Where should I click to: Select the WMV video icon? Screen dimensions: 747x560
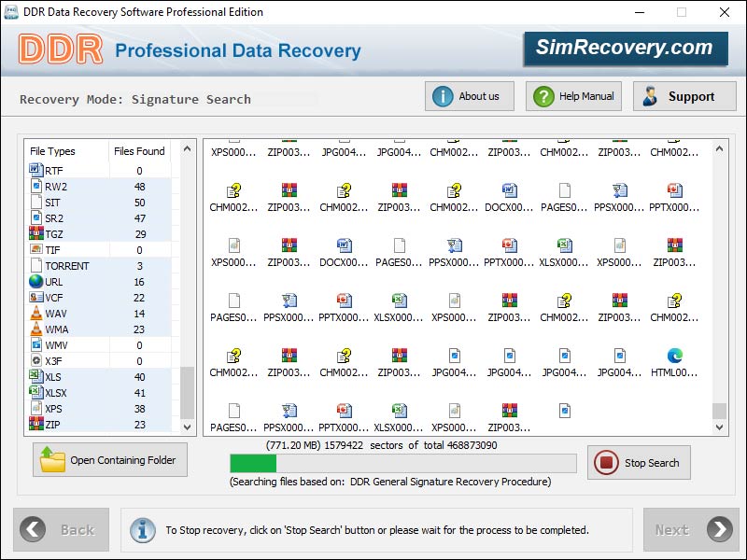click(36, 344)
